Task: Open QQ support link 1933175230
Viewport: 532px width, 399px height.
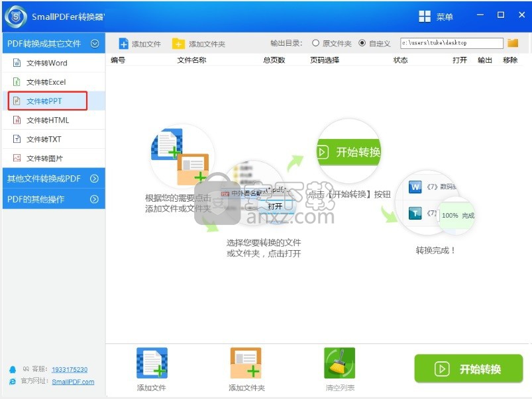Action: point(70,369)
